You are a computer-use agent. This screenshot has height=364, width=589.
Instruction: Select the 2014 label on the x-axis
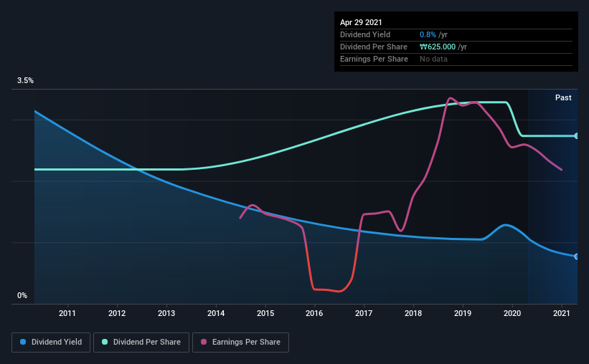pos(216,313)
